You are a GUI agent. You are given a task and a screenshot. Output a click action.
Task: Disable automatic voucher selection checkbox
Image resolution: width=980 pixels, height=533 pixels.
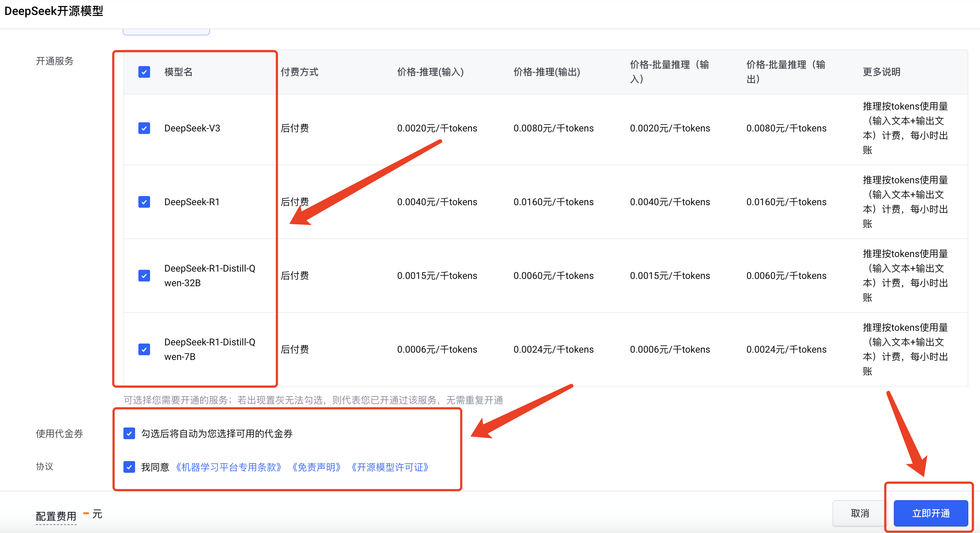coord(129,433)
